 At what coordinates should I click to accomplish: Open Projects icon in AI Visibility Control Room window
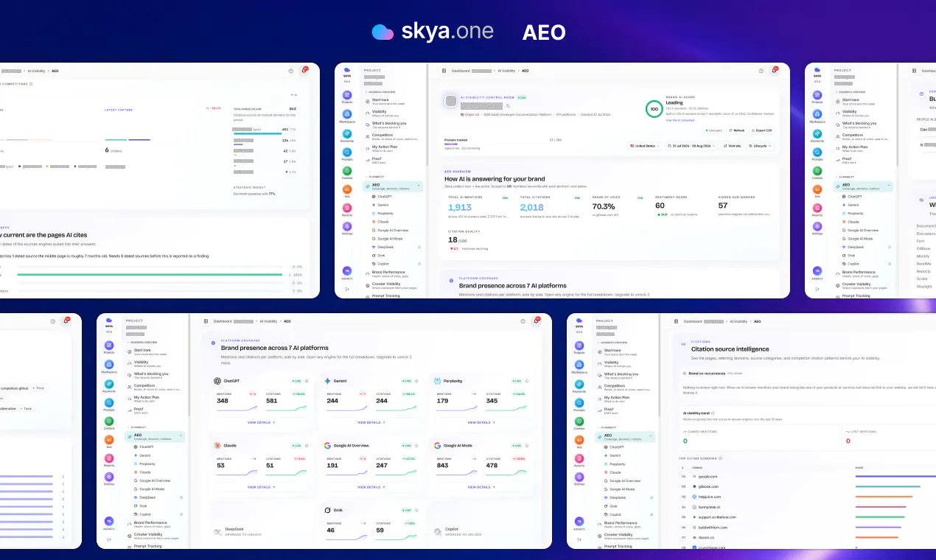coord(347,95)
